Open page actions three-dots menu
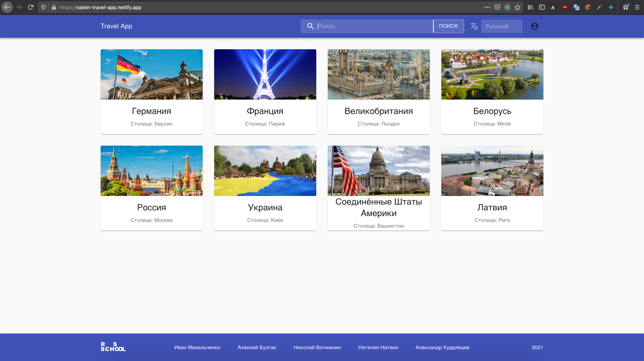Viewport: 644px width, 361px height. pos(487,7)
